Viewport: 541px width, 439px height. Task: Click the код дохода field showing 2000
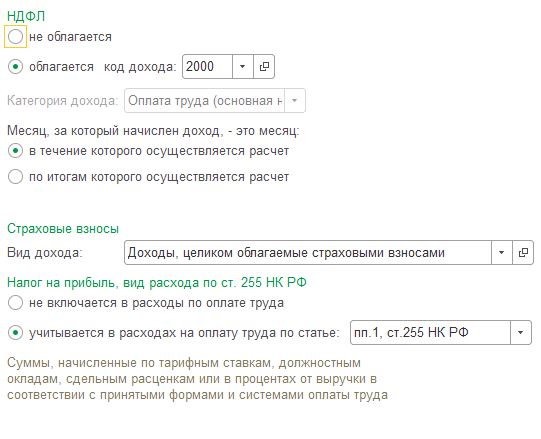(x=207, y=67)
